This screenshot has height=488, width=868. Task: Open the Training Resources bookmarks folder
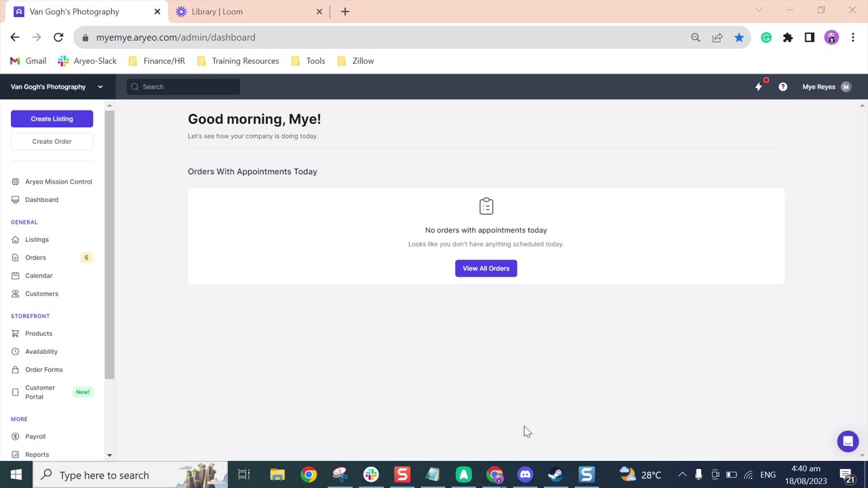[x=238, y=61]
